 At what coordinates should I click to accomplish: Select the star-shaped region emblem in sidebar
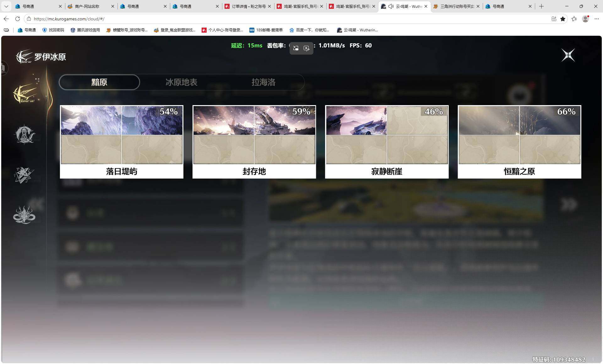pyautogui.click(x=24, y=175)
